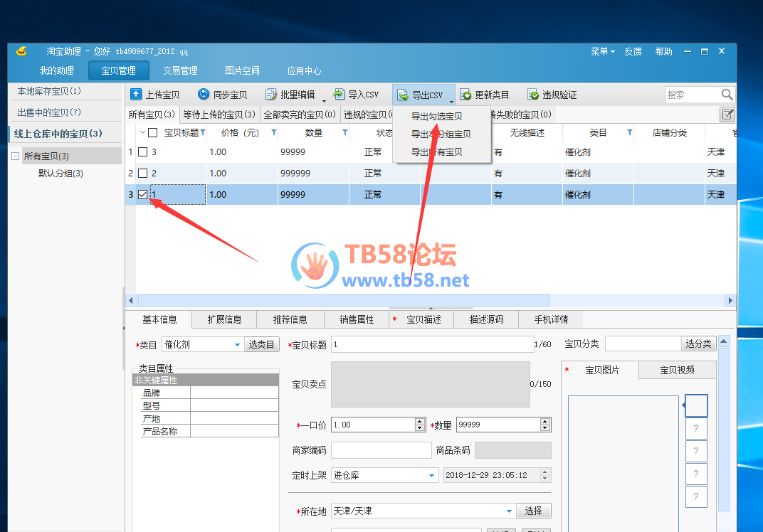Click the batch edit (批量编辑) icon

270,95
